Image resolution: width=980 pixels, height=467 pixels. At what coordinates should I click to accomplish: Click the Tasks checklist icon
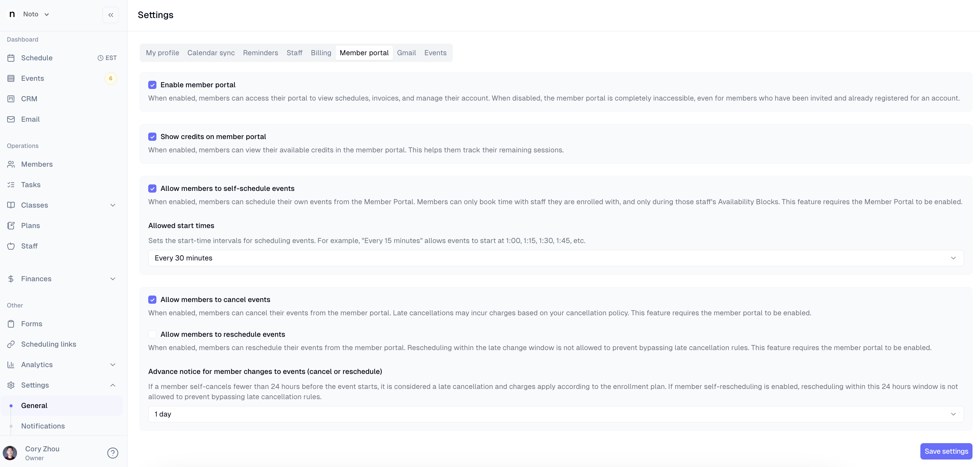coord(11,185)
